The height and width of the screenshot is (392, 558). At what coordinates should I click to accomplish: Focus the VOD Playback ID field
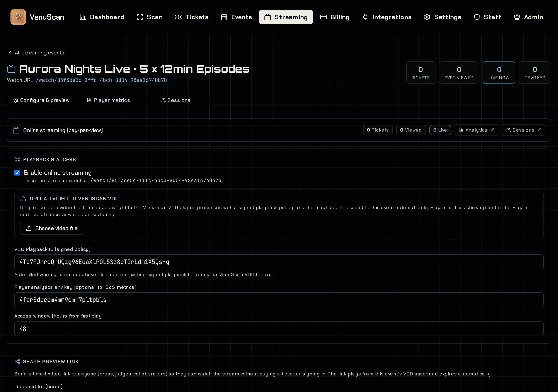click(279, 262)
